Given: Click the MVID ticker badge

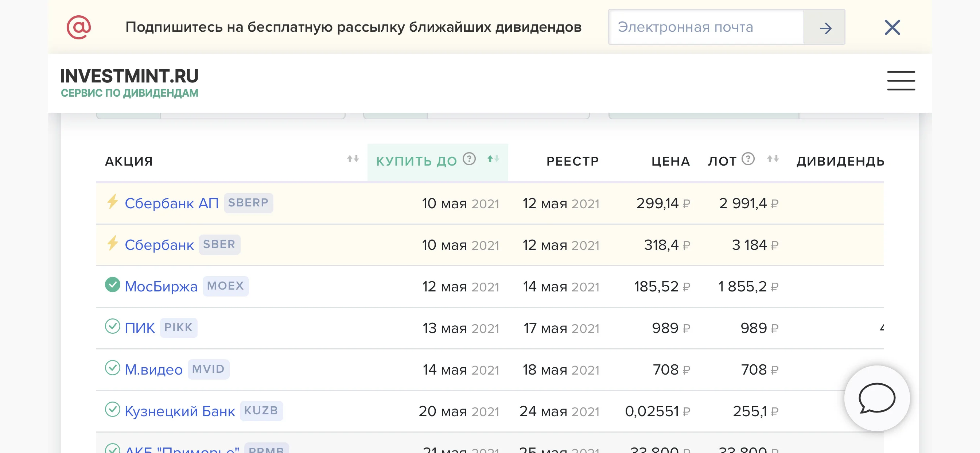Looking at the screenshot, I should 208,369.
